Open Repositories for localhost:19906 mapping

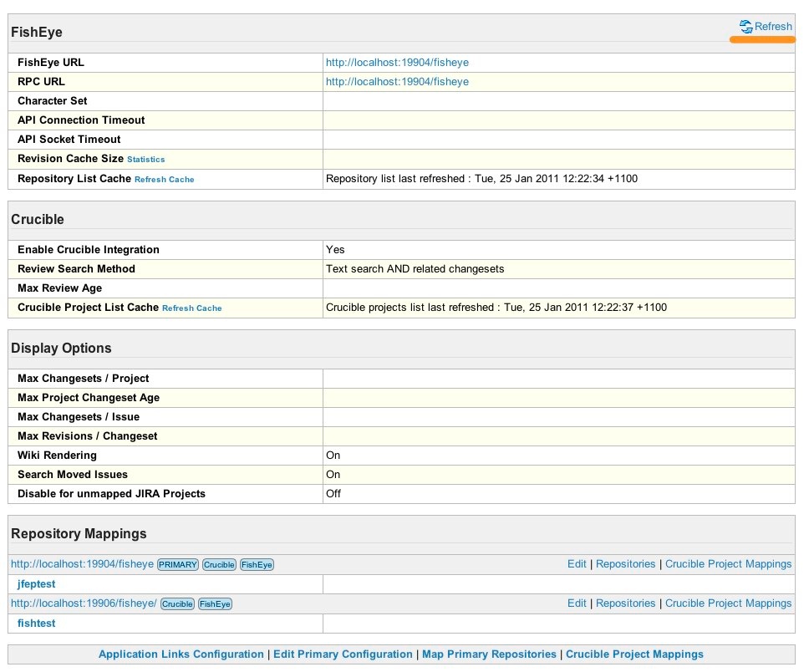pyautogui.click(x=625, y=603)
